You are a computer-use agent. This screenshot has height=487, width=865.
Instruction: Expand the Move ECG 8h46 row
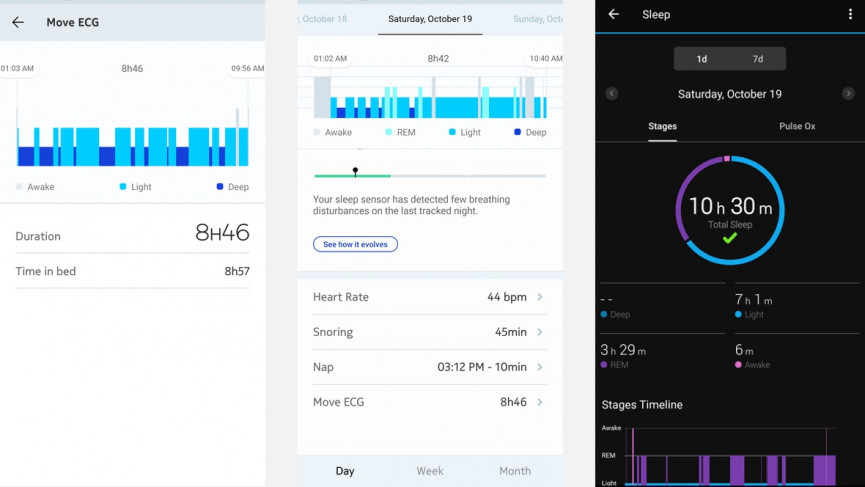tap(430, 402)
